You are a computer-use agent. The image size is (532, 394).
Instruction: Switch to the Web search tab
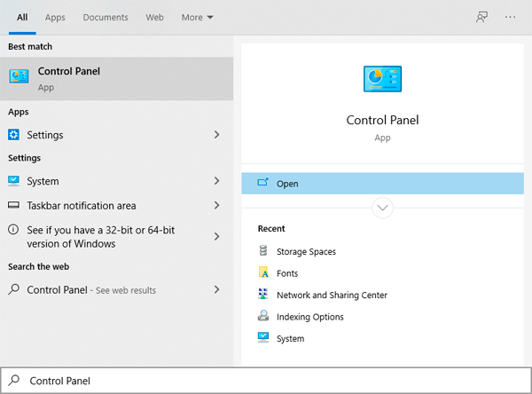pos(154,17)
